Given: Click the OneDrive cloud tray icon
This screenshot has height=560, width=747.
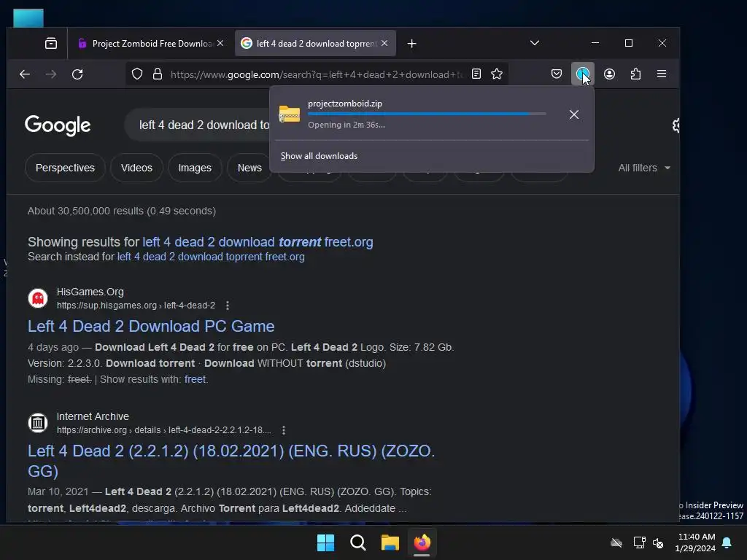Looking at the screenshot, I should [616, 542].
